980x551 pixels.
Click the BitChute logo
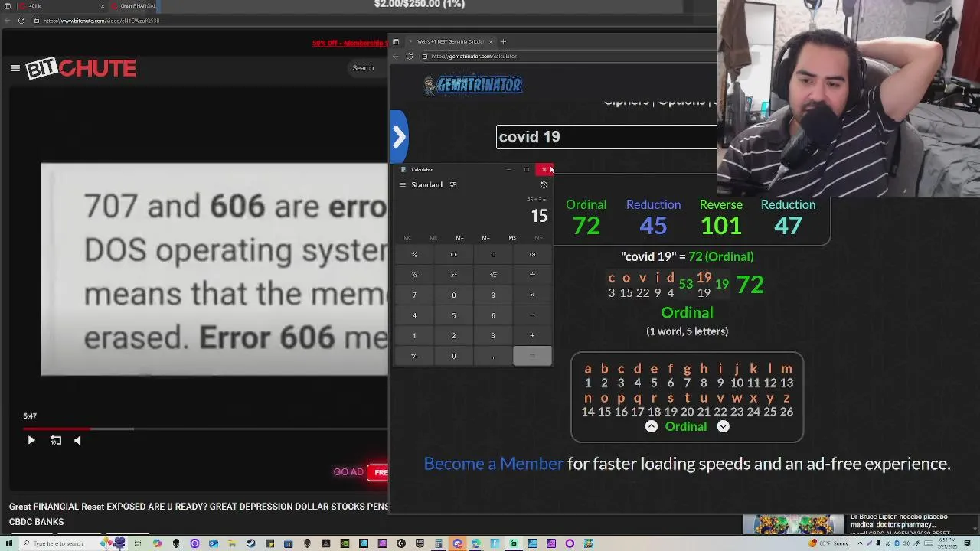[81, 68]
